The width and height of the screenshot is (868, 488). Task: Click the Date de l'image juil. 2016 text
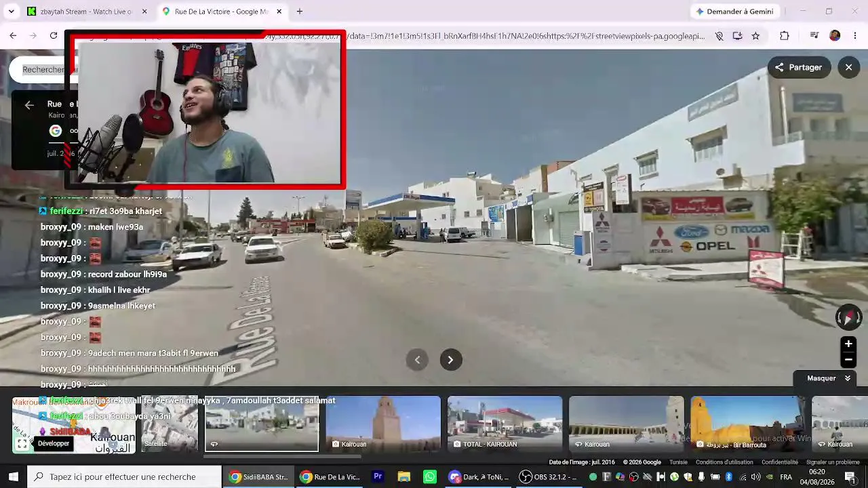582,462
